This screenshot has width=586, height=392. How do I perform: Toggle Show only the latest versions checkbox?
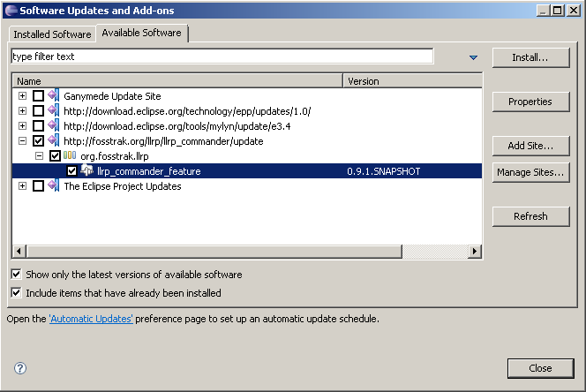click(16, 275)
